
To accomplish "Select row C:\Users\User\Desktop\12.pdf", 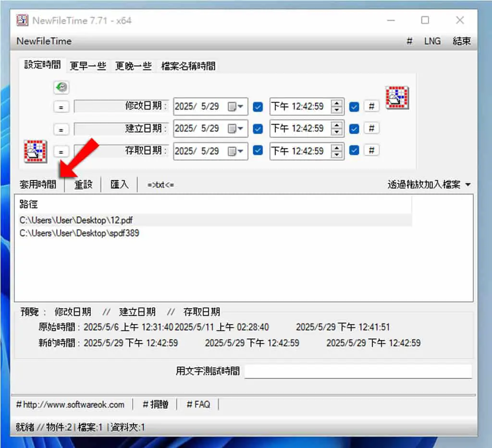I will click(x=215, y=220).
